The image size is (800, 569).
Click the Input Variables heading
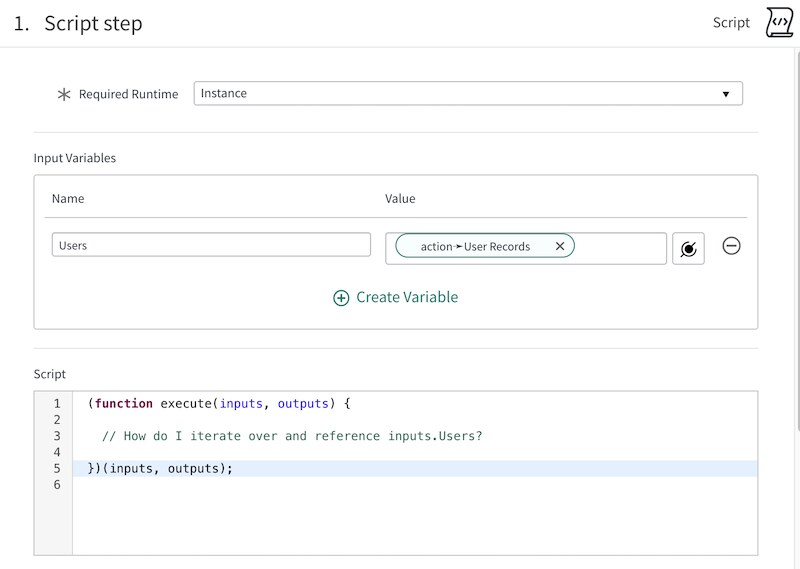click(x=75, y=158)
